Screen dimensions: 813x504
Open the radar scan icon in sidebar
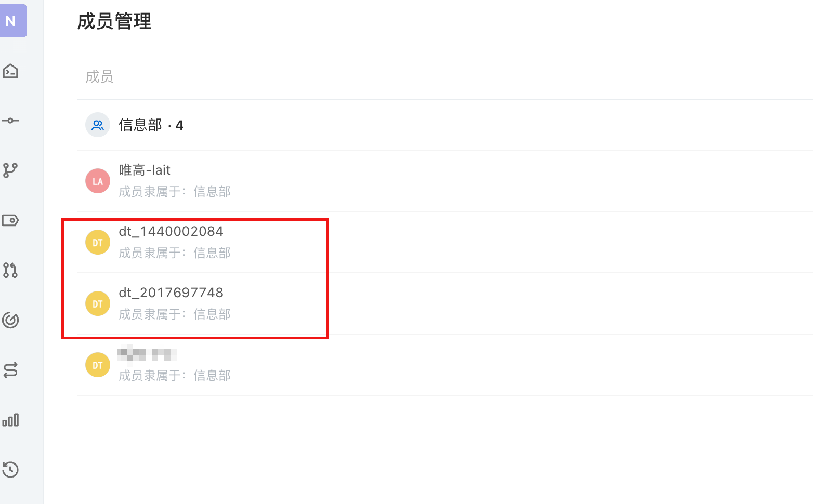pos(10,320)
